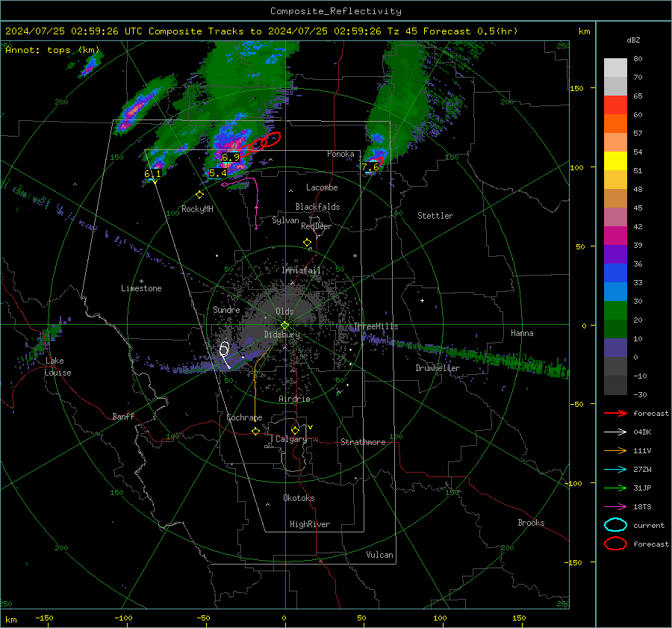672x628 pixels.
Task: Select the white 04DK track arrow in legend
Action: click(x=615, y=432)
